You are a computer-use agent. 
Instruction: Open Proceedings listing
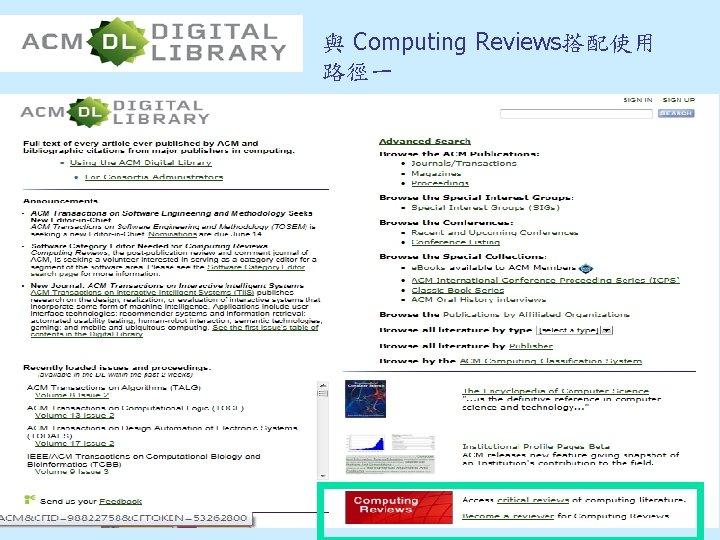[x=440, y=183]
